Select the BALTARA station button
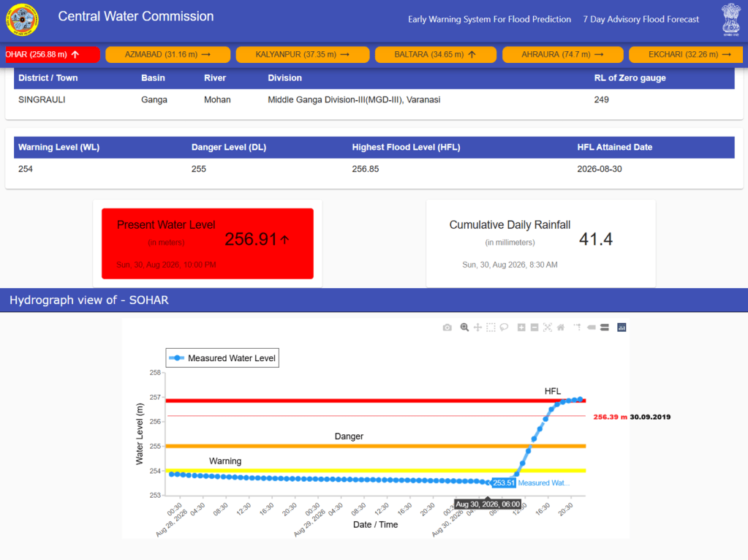748x560 pixels. coord(435,54)
